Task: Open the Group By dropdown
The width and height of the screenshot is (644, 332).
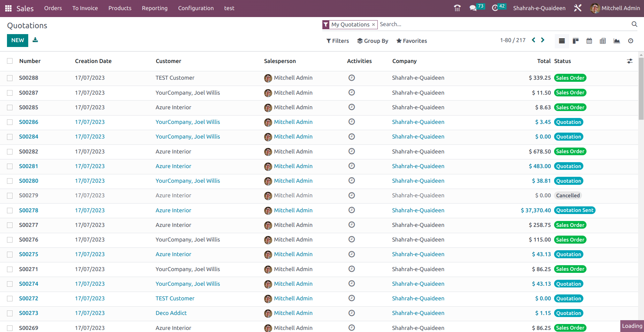Action: pyautogui.click(x=373, y=41)
